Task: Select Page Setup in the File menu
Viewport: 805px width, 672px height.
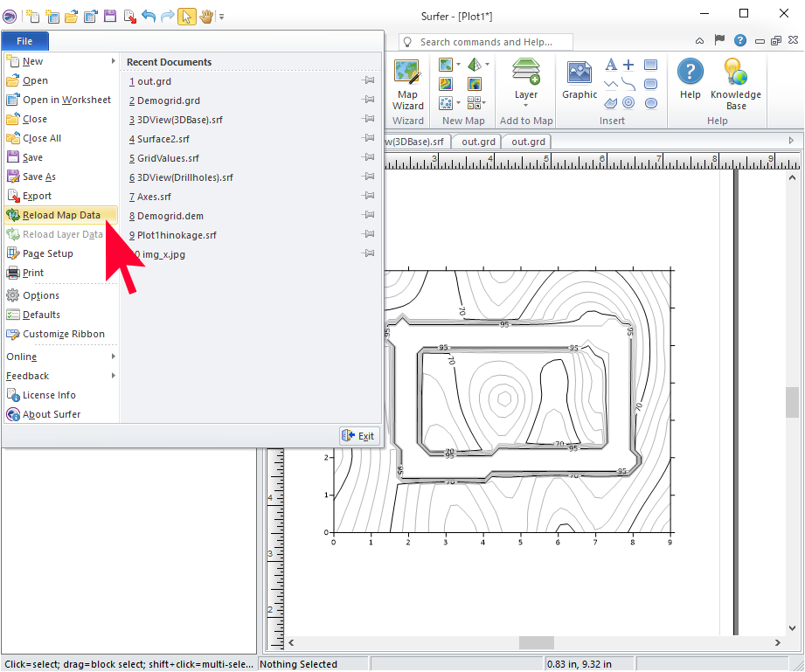Action: point(47,253)
